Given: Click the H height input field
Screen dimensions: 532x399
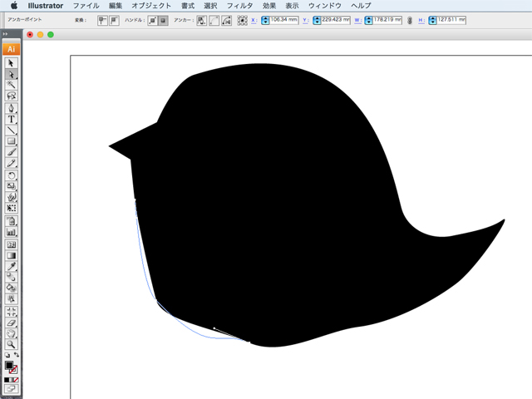Looking at the screenshot, I should [x=451, y=20].
